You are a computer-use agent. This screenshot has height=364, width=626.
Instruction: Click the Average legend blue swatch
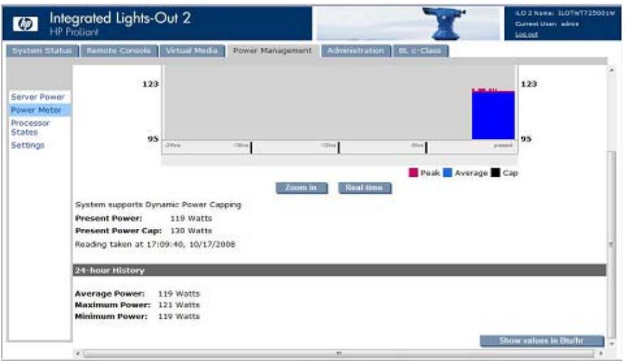pos(448,173)
